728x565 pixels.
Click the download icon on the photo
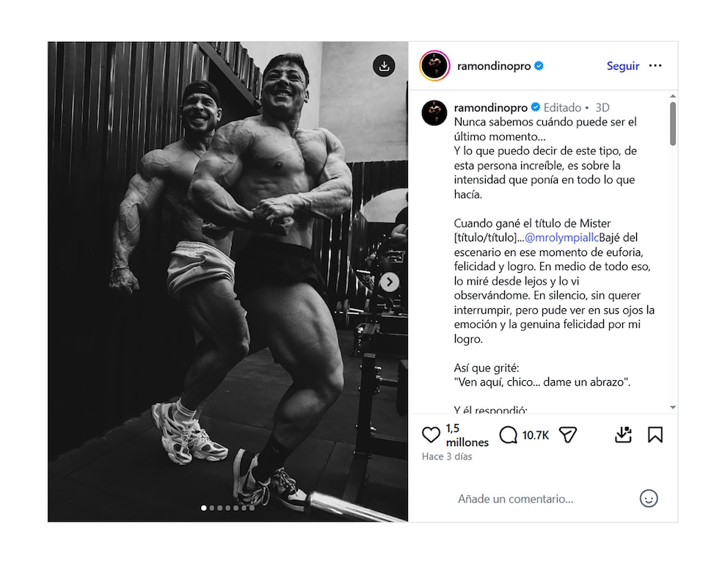coord(384,65)
